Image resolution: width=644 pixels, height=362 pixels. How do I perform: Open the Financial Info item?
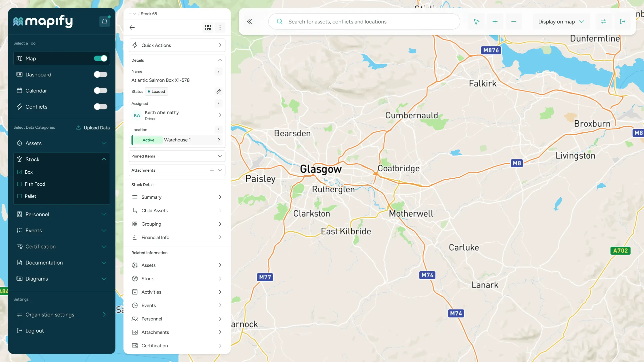[177, 237]
